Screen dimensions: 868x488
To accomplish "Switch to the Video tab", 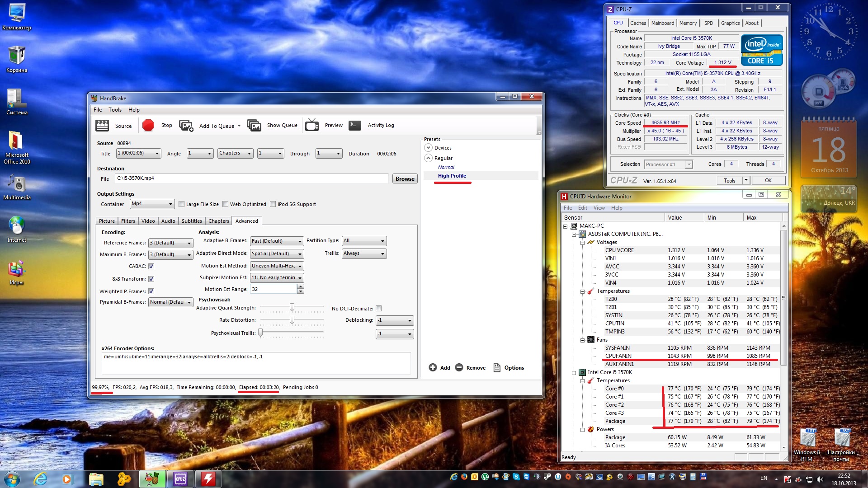I will point(148,221).
